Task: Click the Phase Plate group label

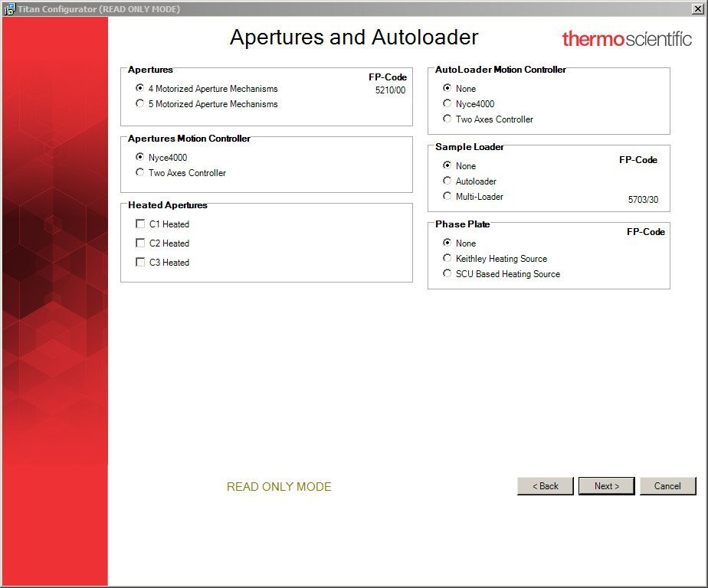Action: pyautogui.click(x=462, y=224)
